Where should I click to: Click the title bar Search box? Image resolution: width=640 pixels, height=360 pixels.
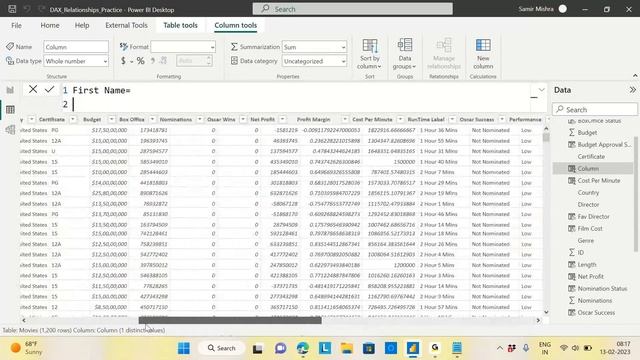(x=353, y=9)
